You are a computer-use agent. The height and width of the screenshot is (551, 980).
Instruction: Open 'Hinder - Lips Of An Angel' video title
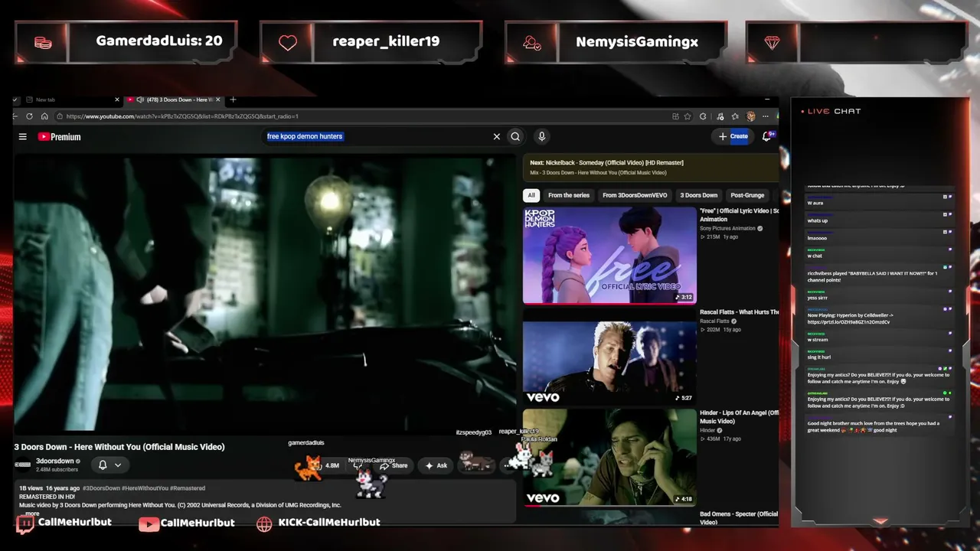click(x=739, y=417)
